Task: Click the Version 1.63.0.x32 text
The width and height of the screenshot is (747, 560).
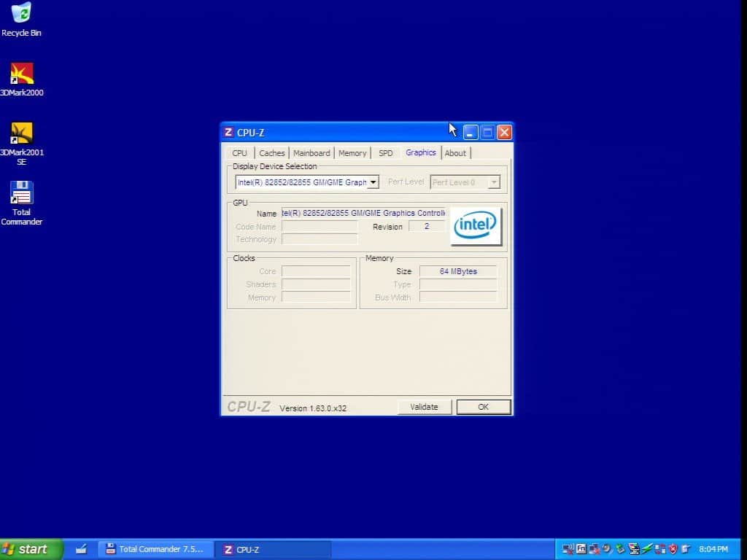Action: tap(313, 408)
